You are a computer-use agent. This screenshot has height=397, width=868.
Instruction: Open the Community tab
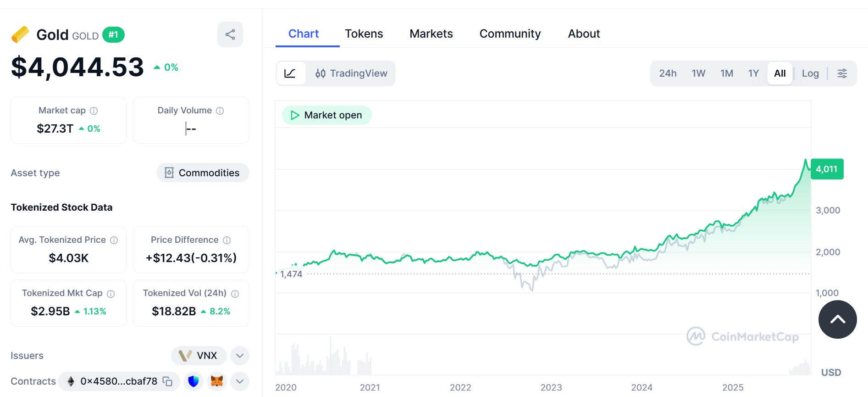tap(510, 34)
